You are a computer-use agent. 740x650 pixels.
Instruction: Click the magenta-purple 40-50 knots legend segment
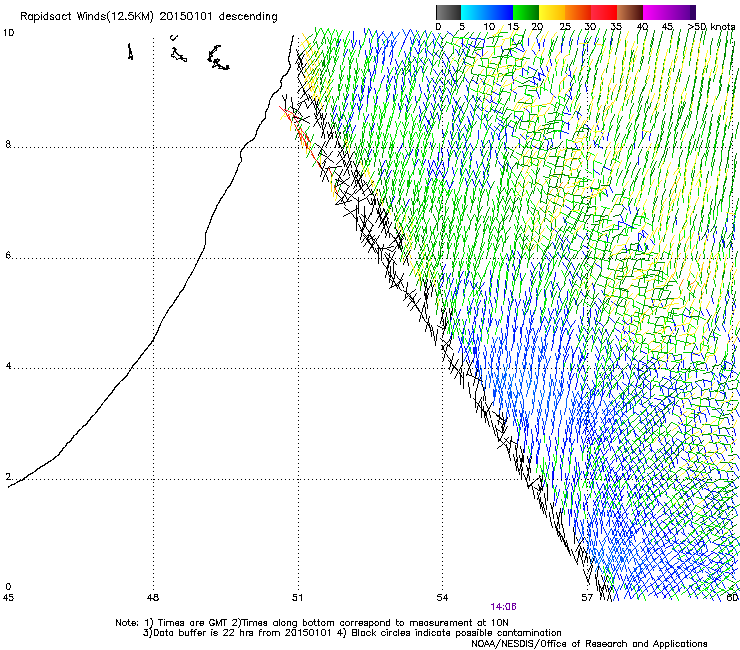click(x=669, y=12)
